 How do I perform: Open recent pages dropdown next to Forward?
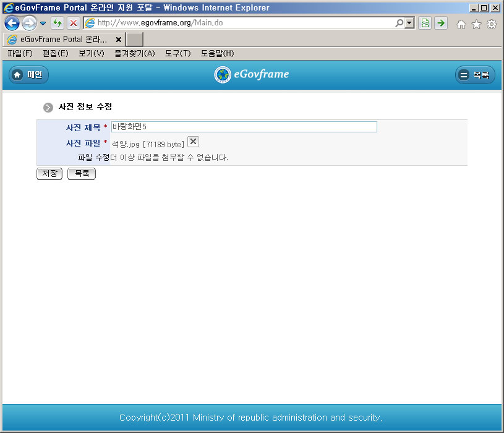point(43,24)
